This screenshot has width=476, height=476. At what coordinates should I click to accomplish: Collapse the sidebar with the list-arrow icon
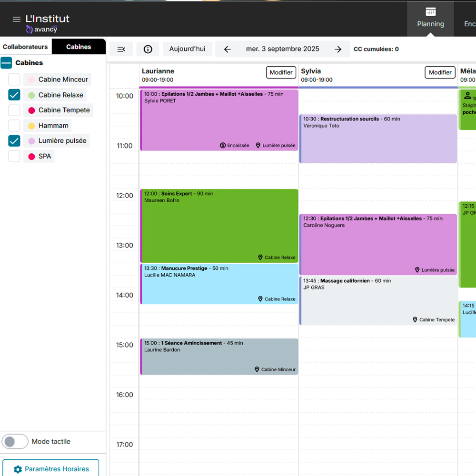(121, 49)
